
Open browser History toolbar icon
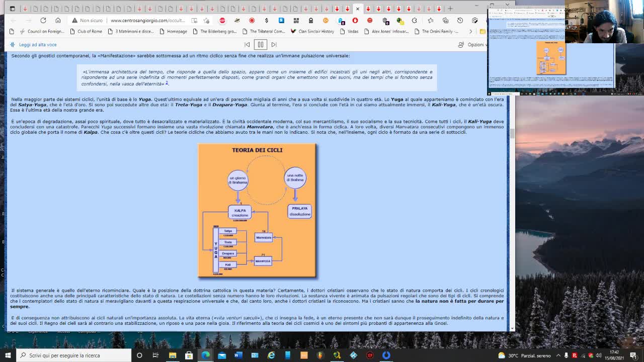point(460,21)
